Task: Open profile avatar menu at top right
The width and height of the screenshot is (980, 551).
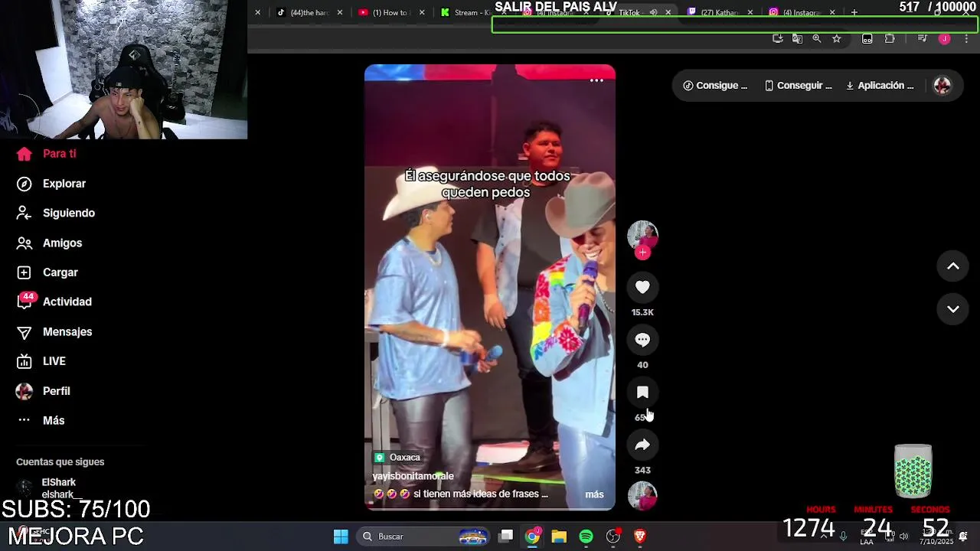Action: pyautogui.click(x=942, y=86)
